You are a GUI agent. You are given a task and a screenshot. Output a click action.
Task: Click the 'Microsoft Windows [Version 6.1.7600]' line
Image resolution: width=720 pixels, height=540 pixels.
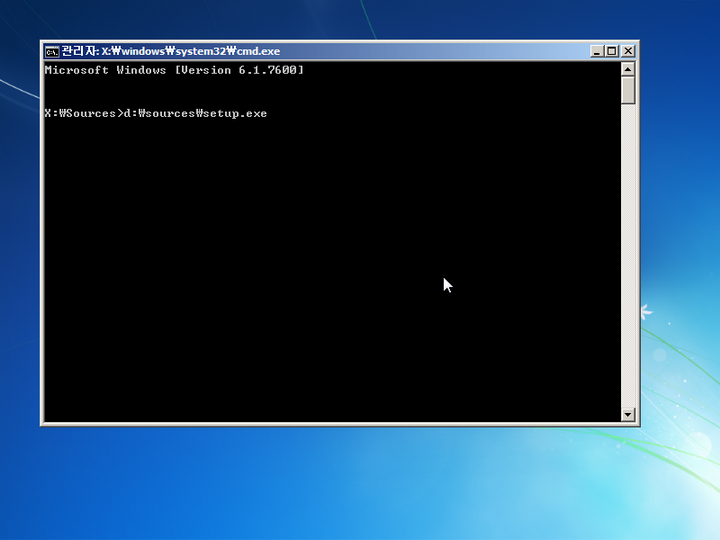(x=174, y=70)
